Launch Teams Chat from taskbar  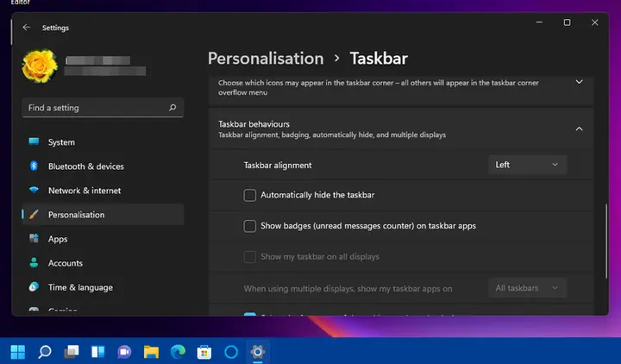pyautogui.click(x=124, y=351)
